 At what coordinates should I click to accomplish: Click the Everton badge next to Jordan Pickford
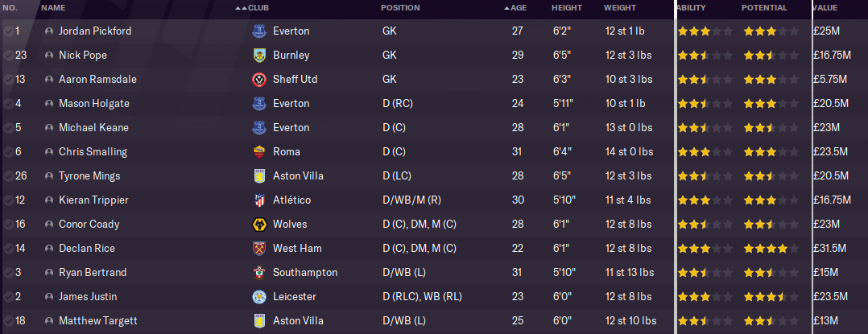[258, 31]
